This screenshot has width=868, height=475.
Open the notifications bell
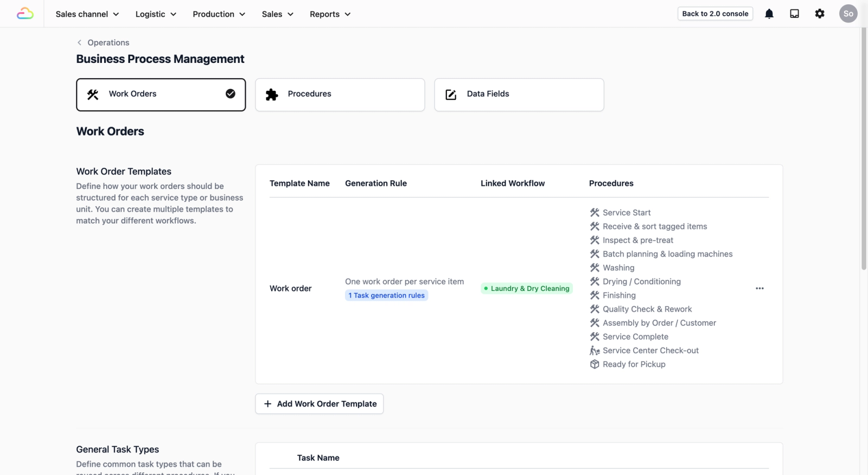tap(769, 14)
